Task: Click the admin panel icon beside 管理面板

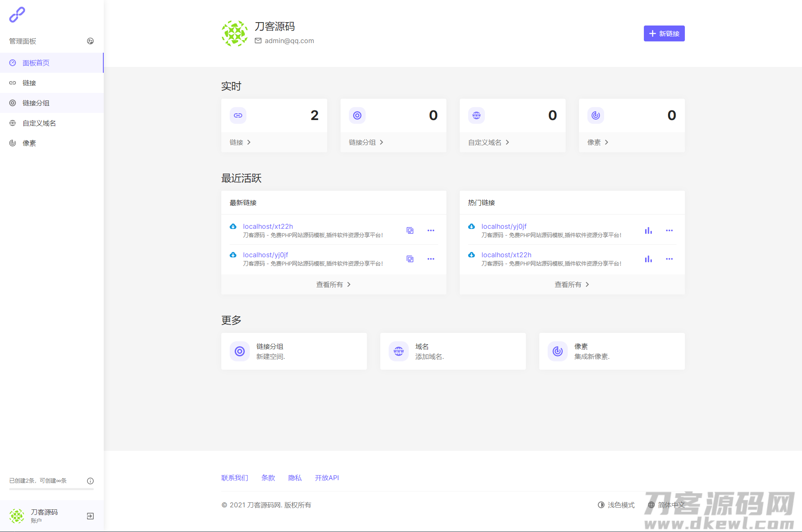Action: click(90, 41)
